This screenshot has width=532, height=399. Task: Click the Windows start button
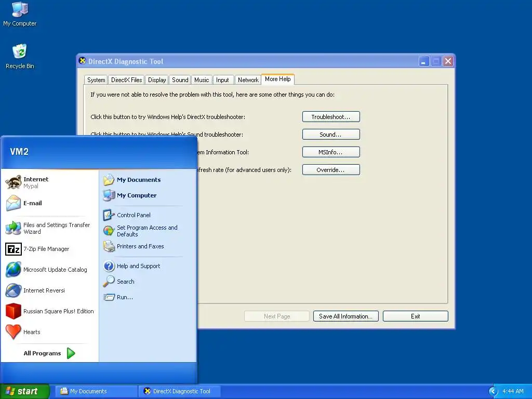pos(25,391)
